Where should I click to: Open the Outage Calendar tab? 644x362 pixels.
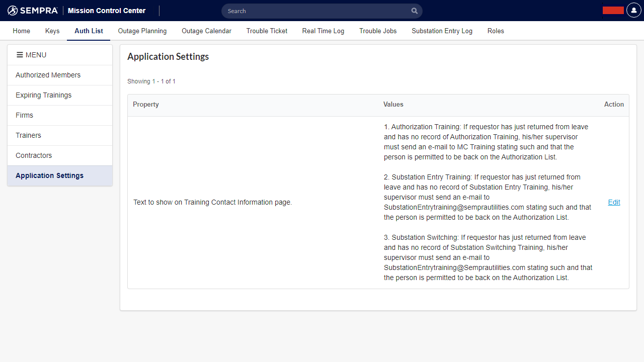click(x=206, y=31)
